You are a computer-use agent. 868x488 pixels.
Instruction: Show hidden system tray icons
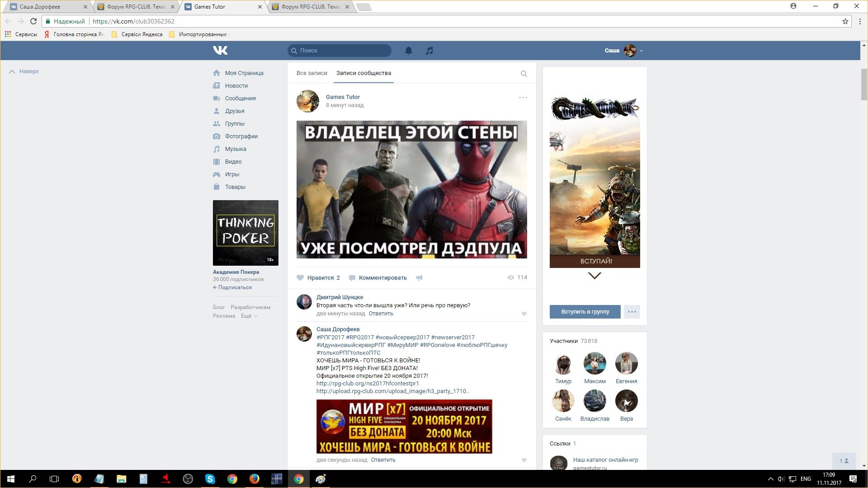(x=770, y=479)
